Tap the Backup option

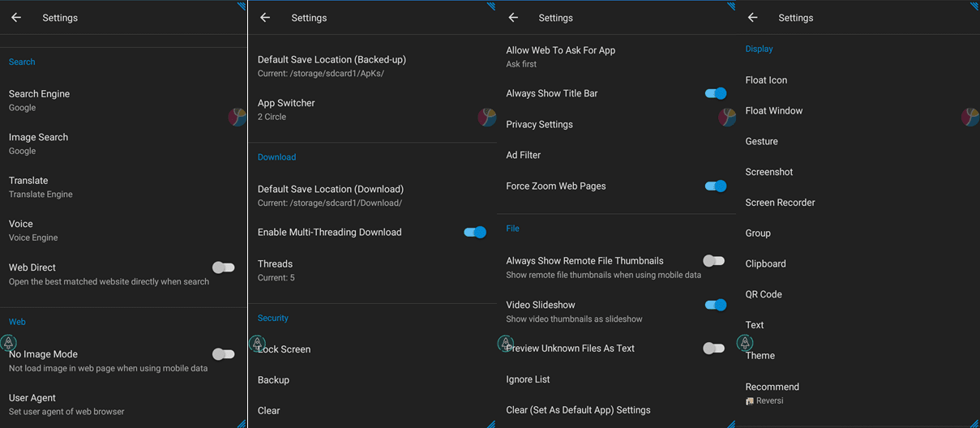(x=273, y=380)
